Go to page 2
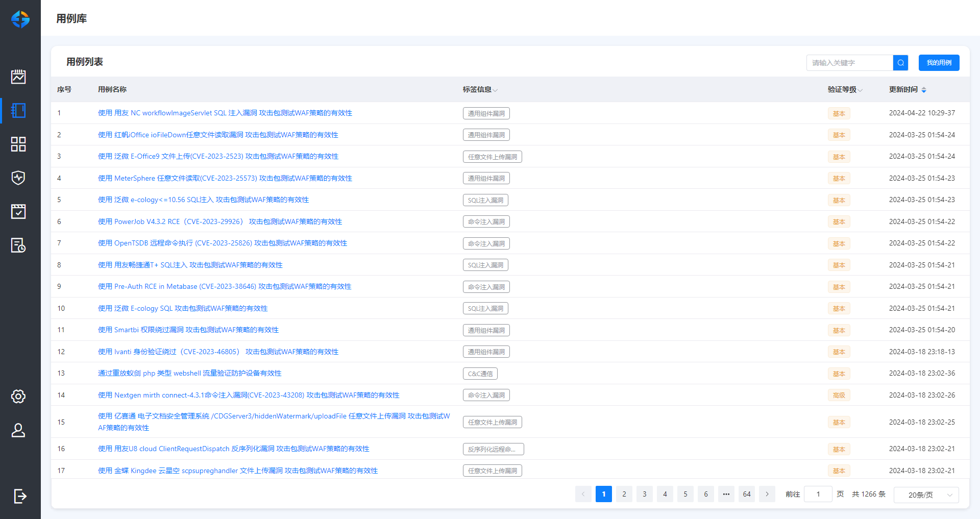The width and height of the screenshot is (980, 519). point(624,494)
